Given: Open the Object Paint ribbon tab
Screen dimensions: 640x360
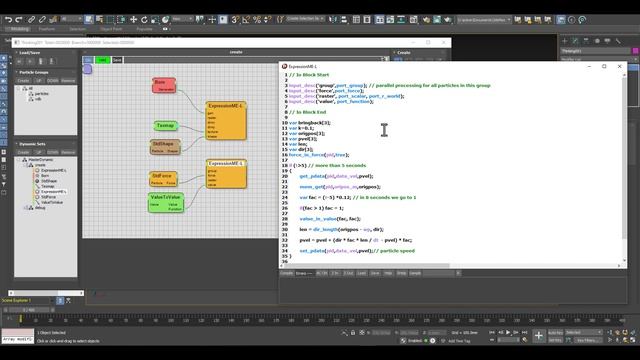Looking at the screenshot, I should 111,29.
